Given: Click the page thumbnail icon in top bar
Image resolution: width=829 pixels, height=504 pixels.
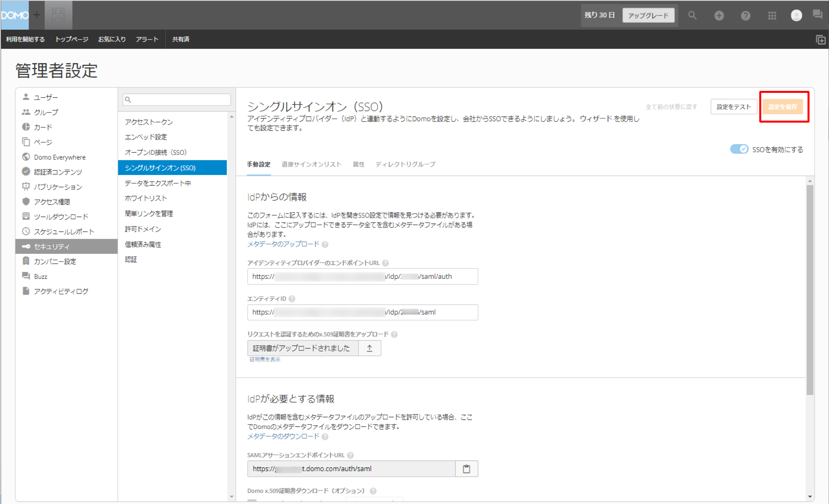Looking at the screenshot, I should click(58, 15).
